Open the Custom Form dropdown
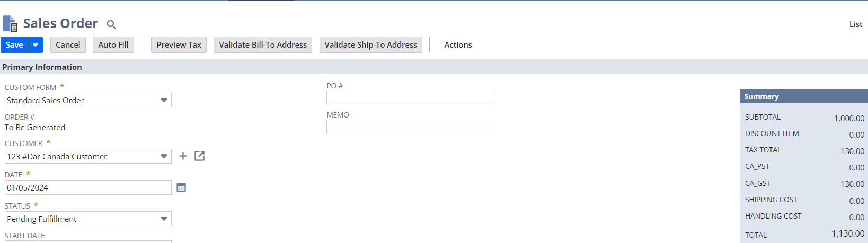Image resolution: width=868 pixels, height=243 pixels. (x=88, y=100)
